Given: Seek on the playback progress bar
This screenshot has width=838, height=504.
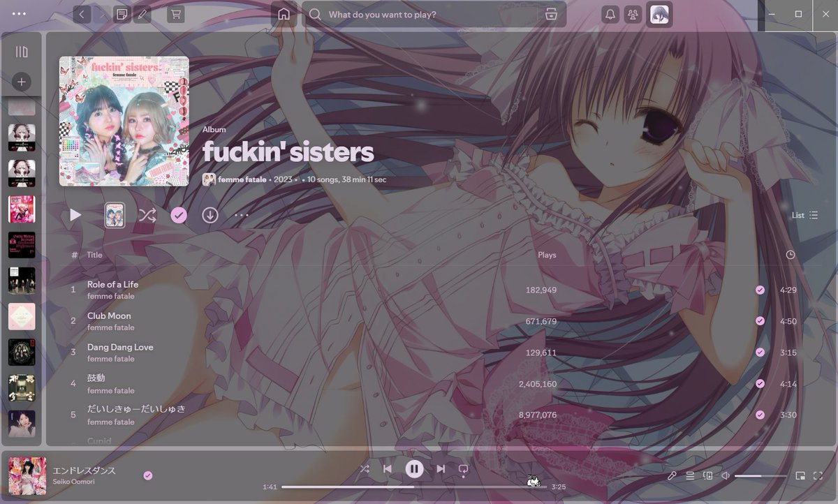Looking at the screenshot, I should (414, 487).
